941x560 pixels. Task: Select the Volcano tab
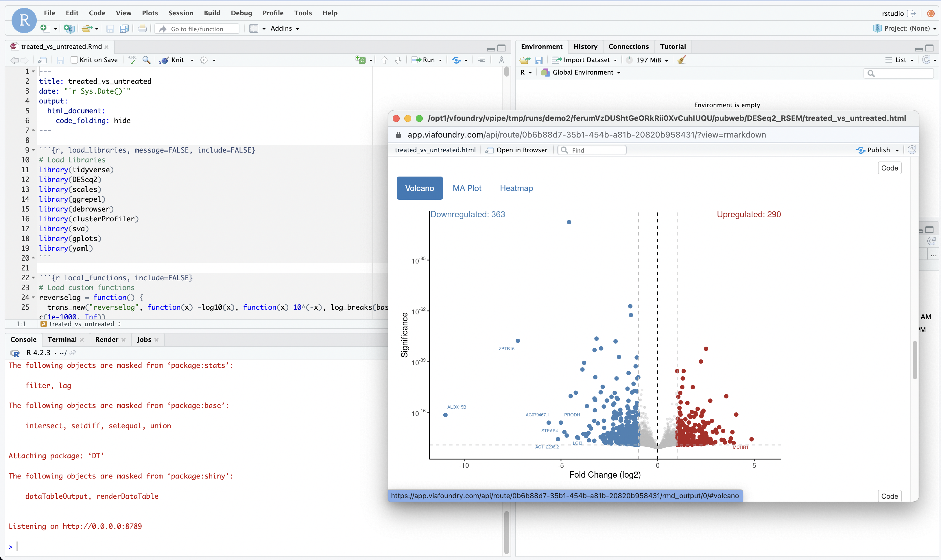pos(420,188)
